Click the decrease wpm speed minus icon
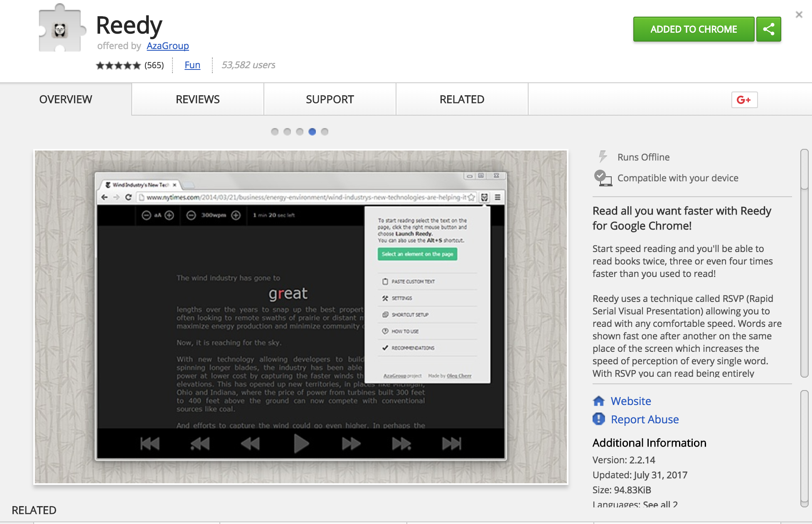The width and height of the screenshot is (812, 524). [191, 215]
